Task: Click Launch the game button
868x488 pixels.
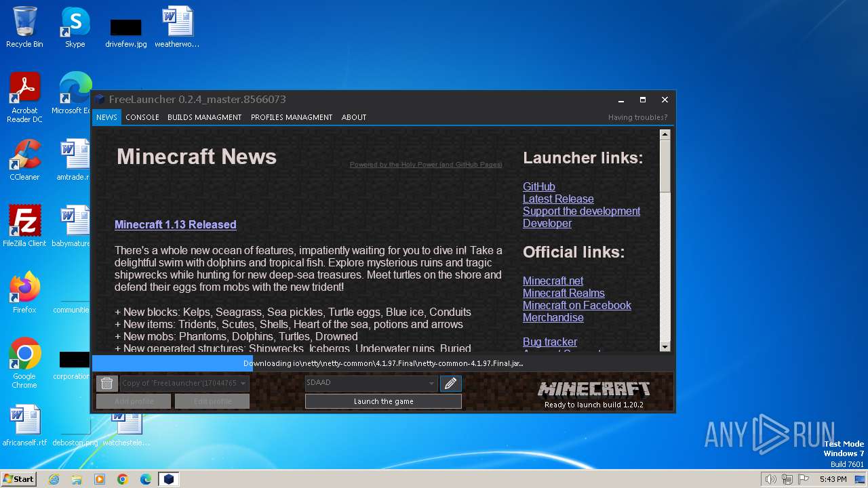Action: point(383,401)
